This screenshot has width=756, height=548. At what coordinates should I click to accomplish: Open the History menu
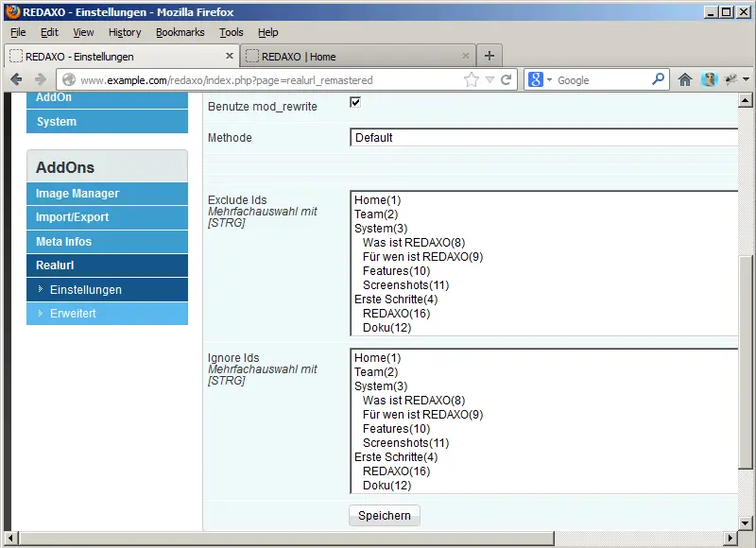(125, 32)
